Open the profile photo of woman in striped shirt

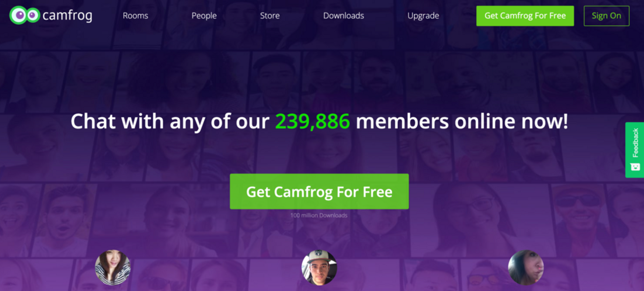tap(113, 267)
